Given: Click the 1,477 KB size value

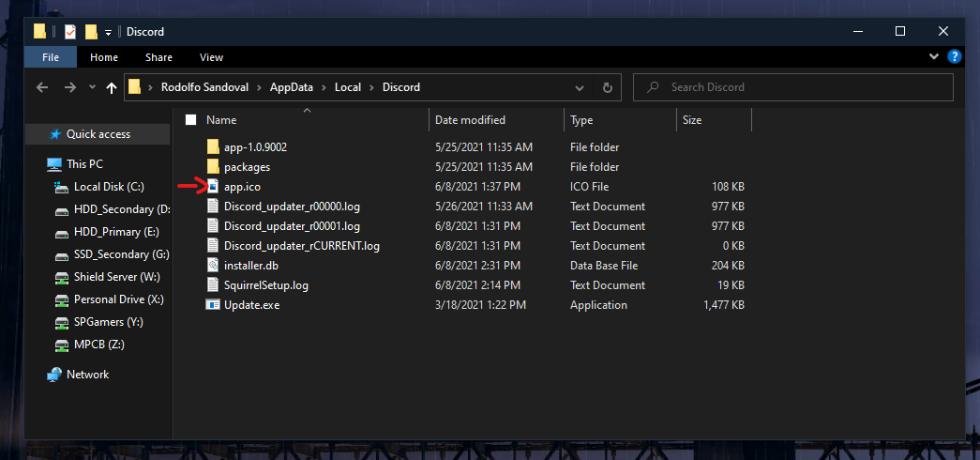Looking at the screenshot, I should point(723,305).
